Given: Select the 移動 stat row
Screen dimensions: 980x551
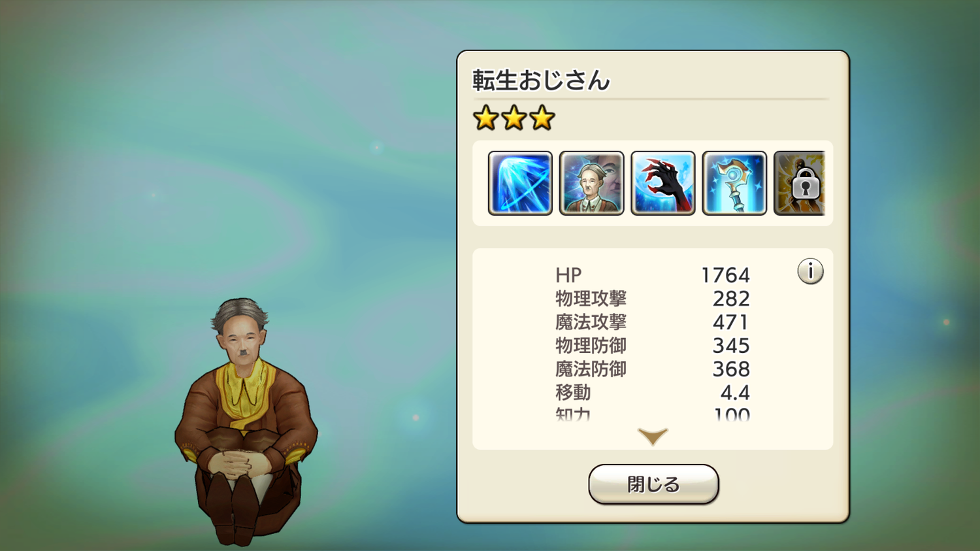Looking at the screenshot, I should [x=653, y=393].
